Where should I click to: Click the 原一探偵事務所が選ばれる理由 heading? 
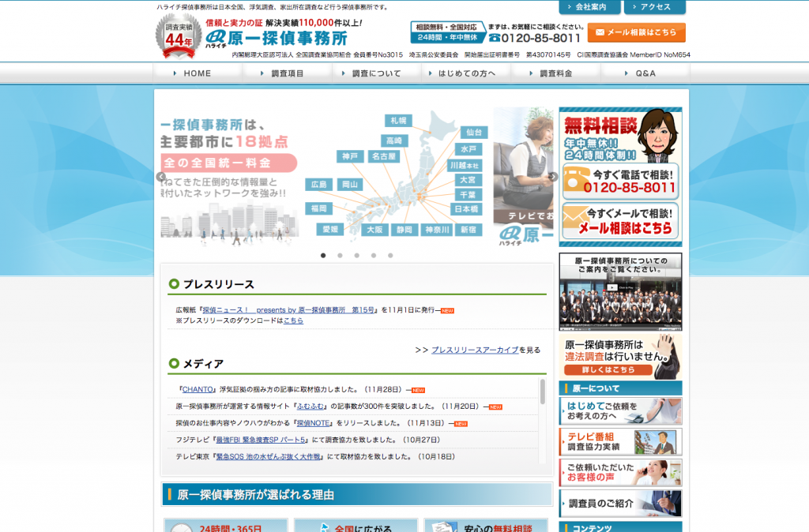pyautogui.click(x=357, y=494)
